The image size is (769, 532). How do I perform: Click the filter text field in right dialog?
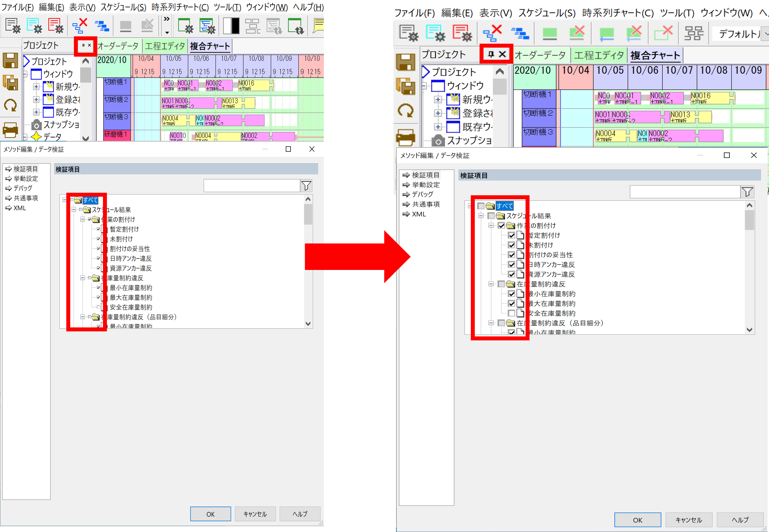(684, 192)
